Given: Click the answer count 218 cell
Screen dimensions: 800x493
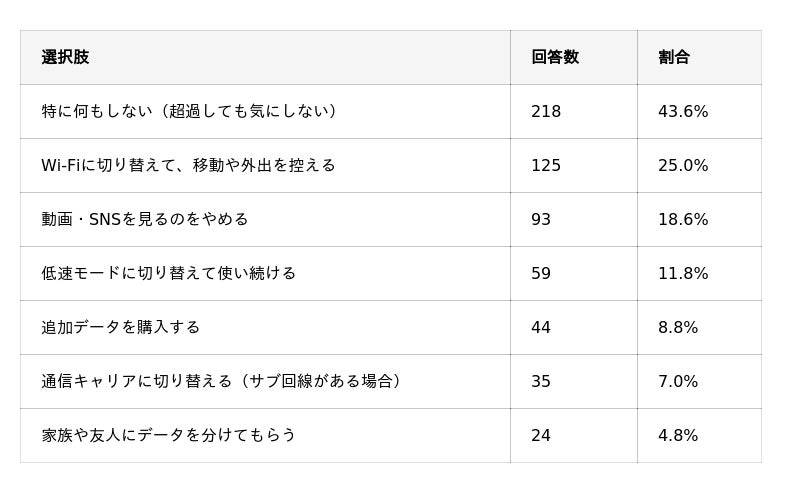Looking at the screenshot, I should 546,111.
